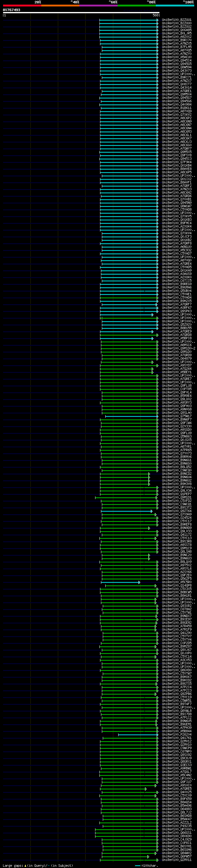Click the cyan alignment bar for Q9ZT64
197x868 pixels.
point(127,511)
